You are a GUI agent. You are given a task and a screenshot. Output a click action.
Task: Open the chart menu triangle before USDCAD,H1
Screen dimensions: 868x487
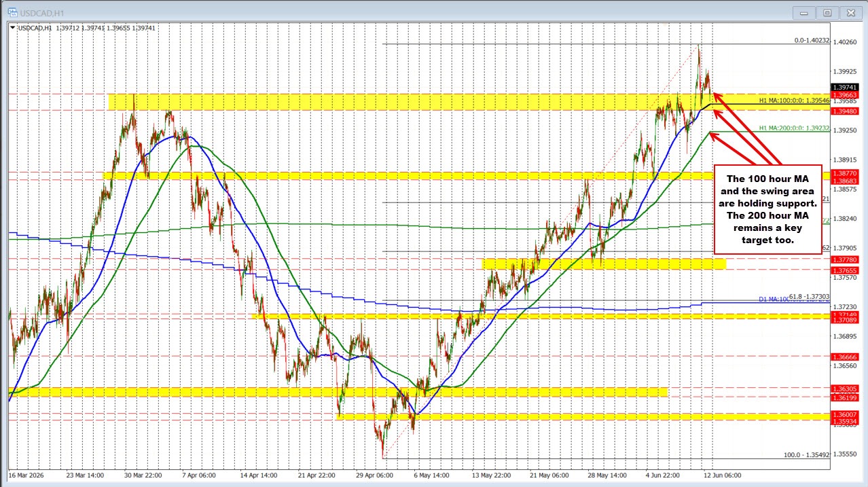[12, 27]
